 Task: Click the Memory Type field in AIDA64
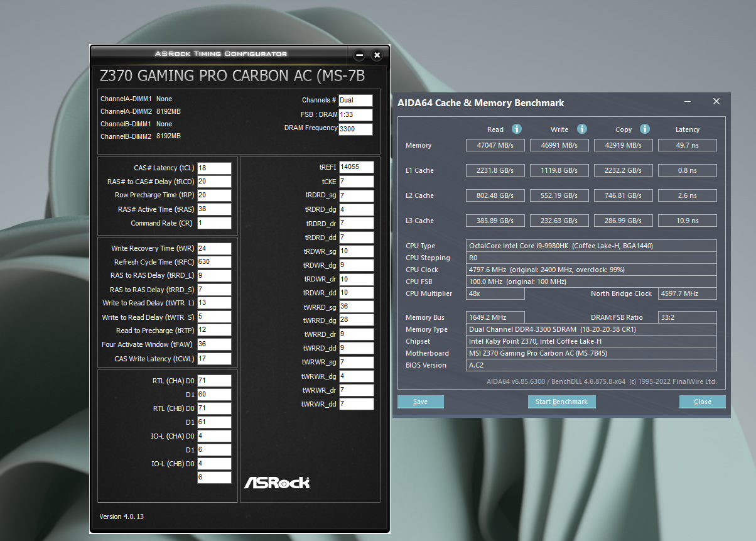[x=591, y=329]
